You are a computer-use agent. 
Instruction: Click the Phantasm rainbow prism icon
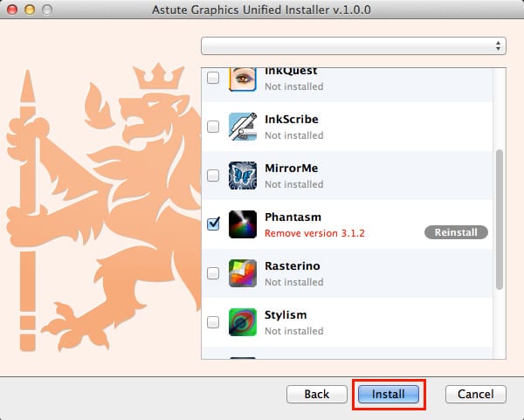click(x=243, y=224)
